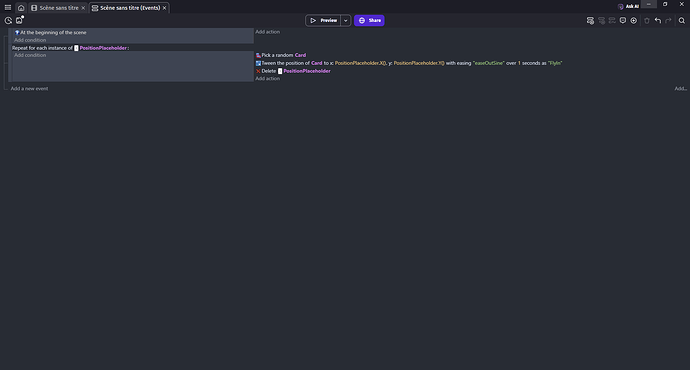The image size is (690, 370).
Task: Click Add action below Delete PositionPlaceholder
Action: 268,78
